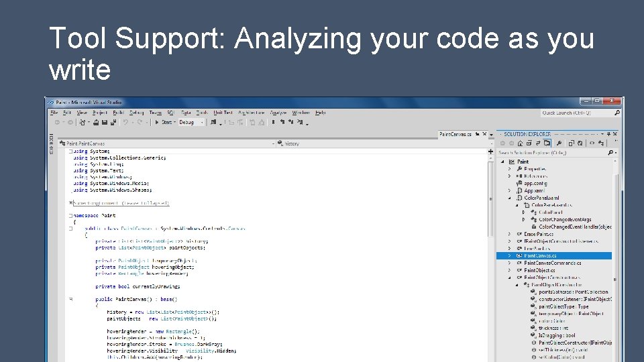Screen dimensions: 644x362
Task: Expand the References node
Action: 510,176
